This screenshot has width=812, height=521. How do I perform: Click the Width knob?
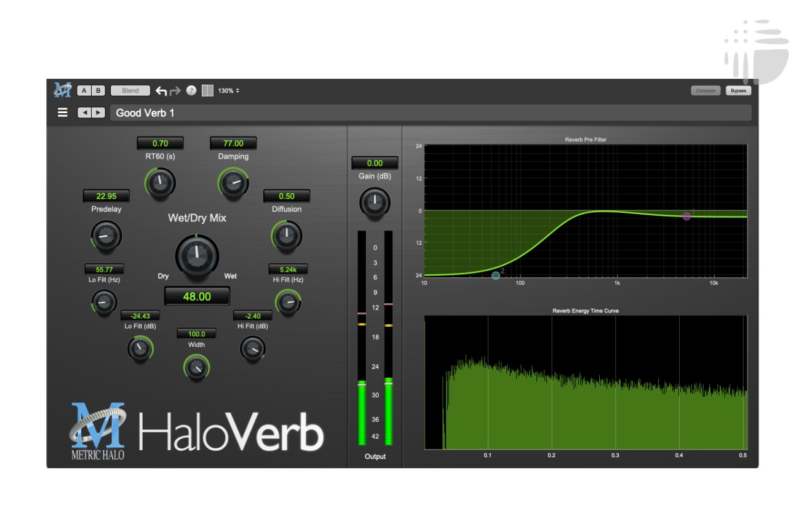click(x=196, y=367)
